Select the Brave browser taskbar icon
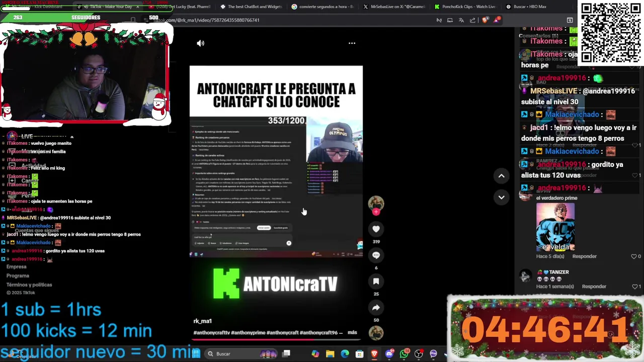The image size is (644, 362). pos(374,354)
